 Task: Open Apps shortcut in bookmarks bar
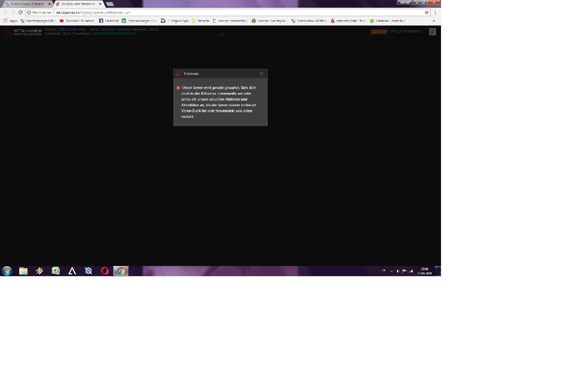(x=10, y=21)
